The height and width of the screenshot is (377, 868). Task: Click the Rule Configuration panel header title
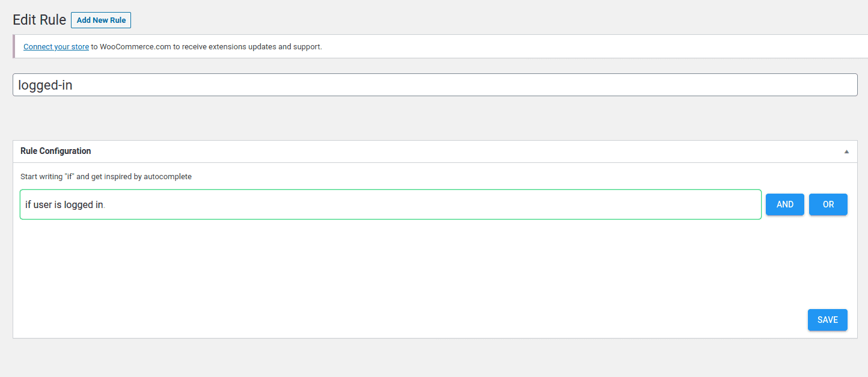tap(56, 151)
